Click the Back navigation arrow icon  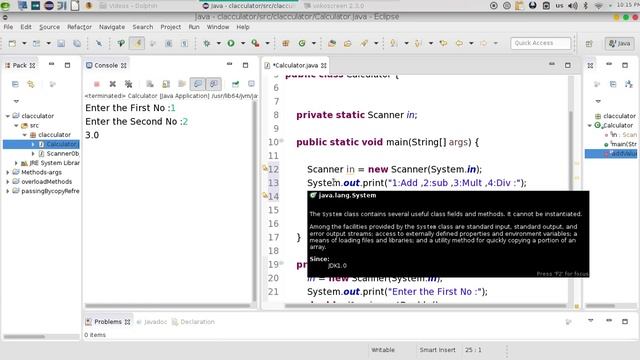point(459,43)
